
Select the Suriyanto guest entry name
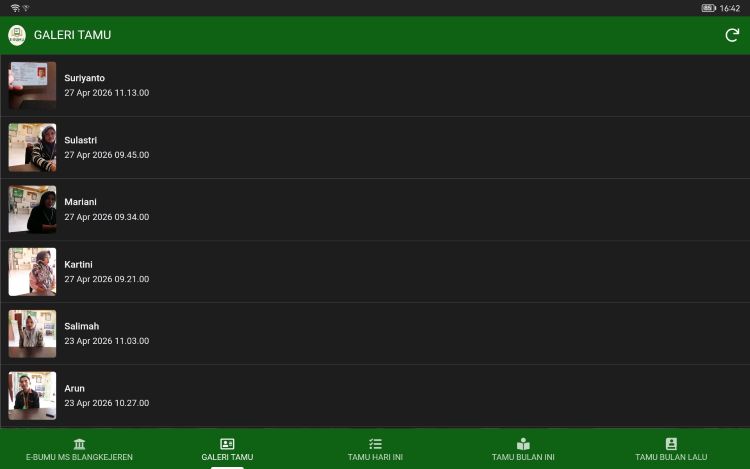[84, 78]
